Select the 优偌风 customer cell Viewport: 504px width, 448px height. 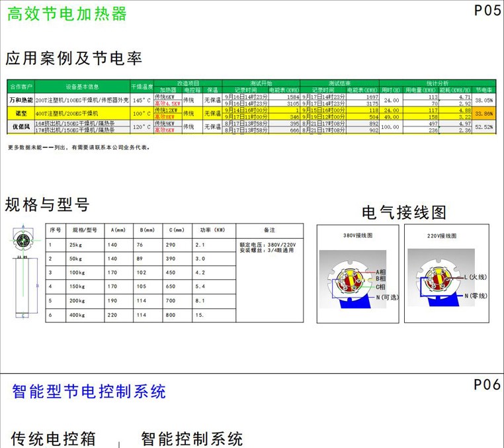click(20, 126)
